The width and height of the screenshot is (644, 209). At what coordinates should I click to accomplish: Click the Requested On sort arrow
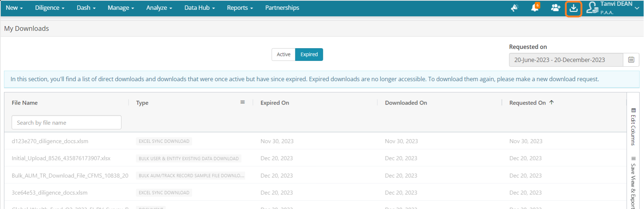click(x=551, y=103)
